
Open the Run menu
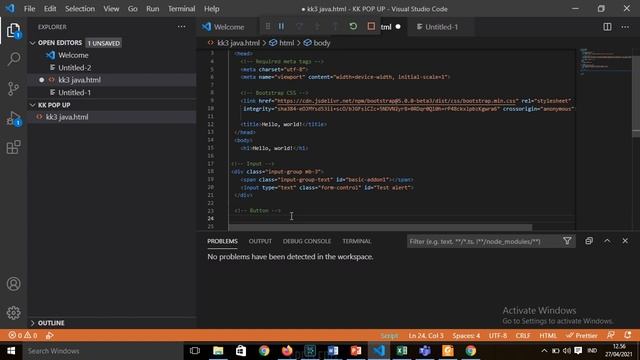coord(153,9)
